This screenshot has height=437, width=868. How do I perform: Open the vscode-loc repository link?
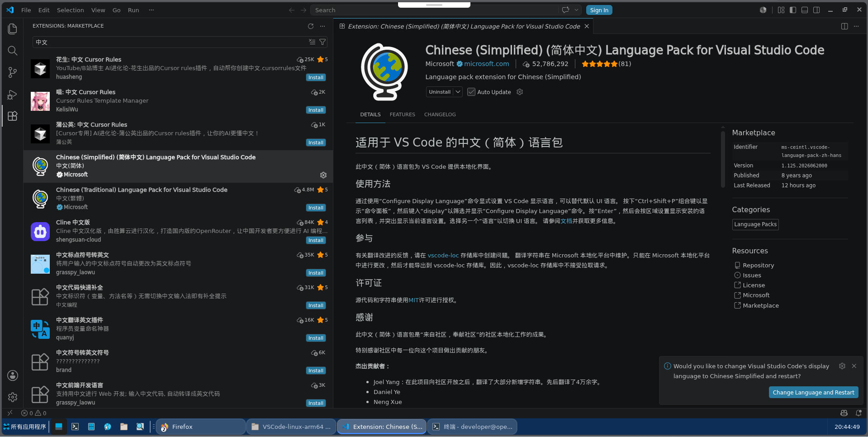[x=443, y=255]
